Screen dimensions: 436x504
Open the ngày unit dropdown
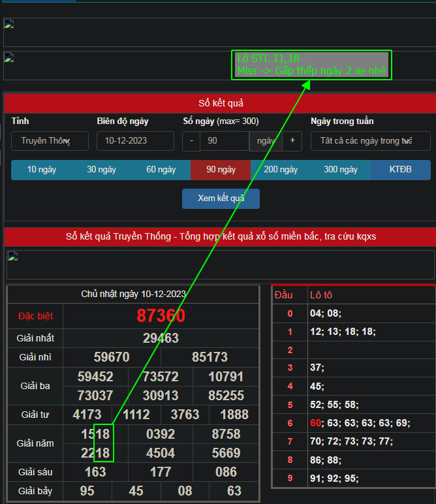click(266, 141)
